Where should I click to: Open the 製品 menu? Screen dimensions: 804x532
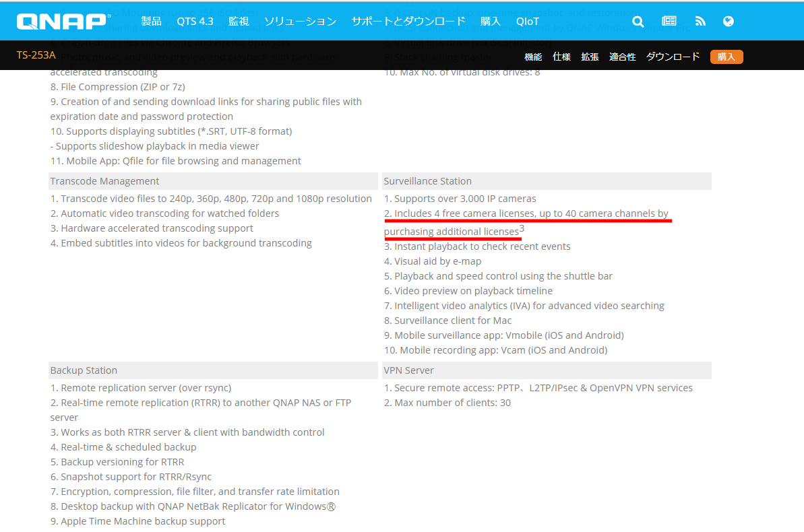[x=151, y=21]
